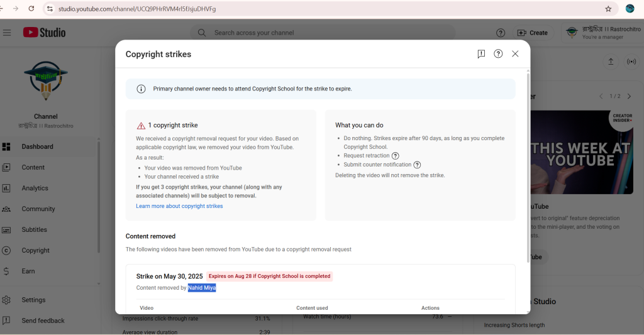Go to Content in the left sidebar
Image resolution: width=644 pixels, height=335 pixels.
pos(33,167)
